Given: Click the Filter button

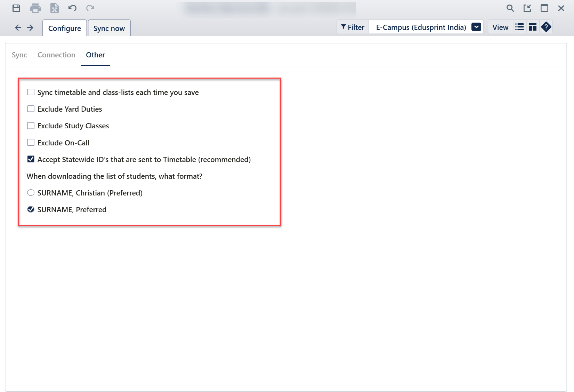Looking at the screenshot, I should tap(353, 27).
